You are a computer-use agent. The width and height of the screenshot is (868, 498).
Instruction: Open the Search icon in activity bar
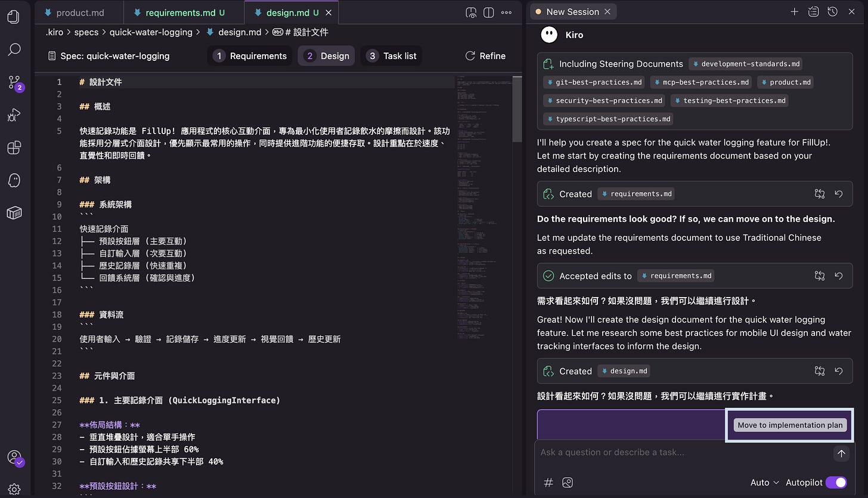[14, 50]
